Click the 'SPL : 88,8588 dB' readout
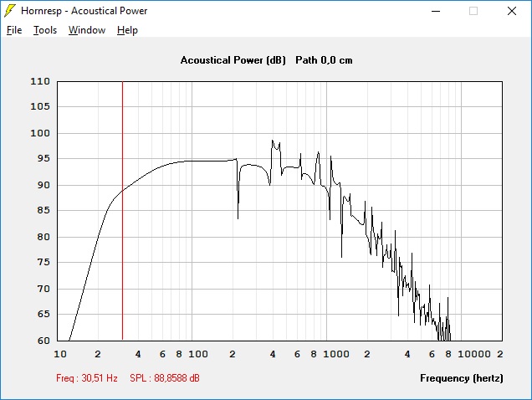This screenshot has width=532, height=400. (165, 378)
